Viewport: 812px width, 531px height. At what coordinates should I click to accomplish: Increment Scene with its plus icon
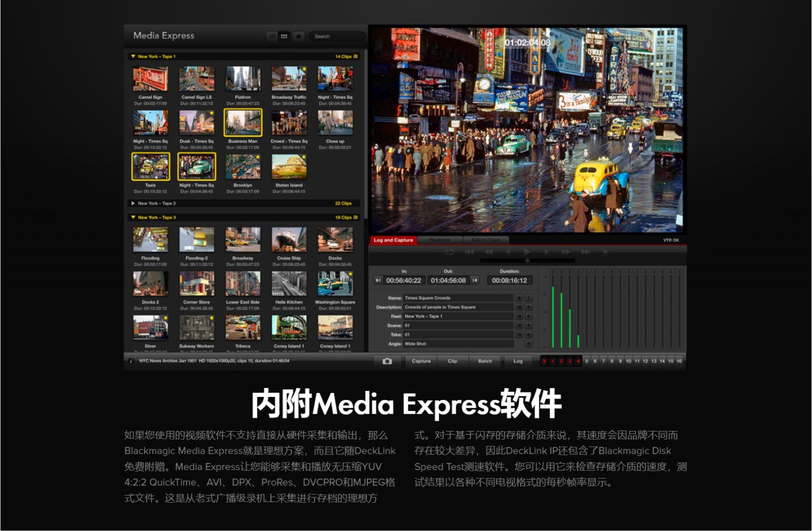click(528, 325)
